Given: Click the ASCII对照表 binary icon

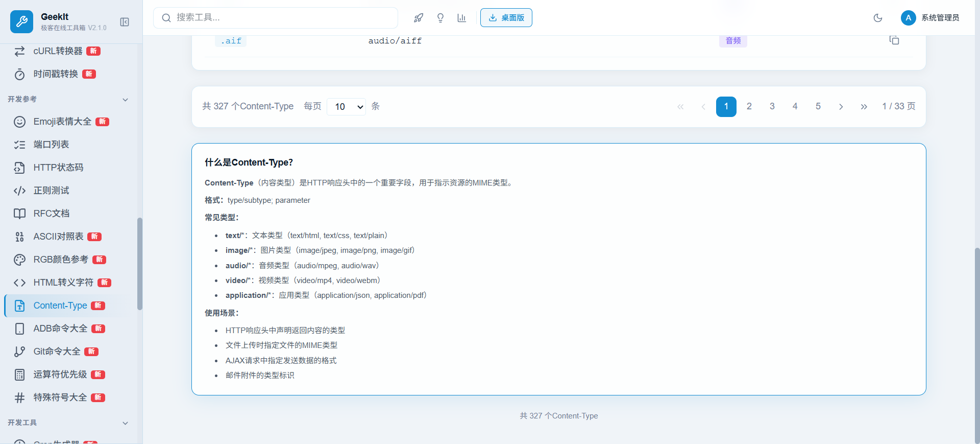Looking at the screenshot, I should pos(19,237).
